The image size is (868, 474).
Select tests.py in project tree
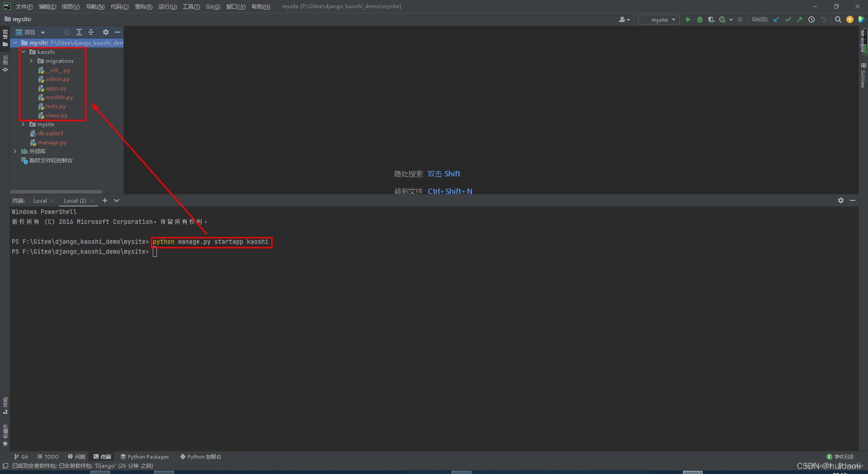[55, 106]
